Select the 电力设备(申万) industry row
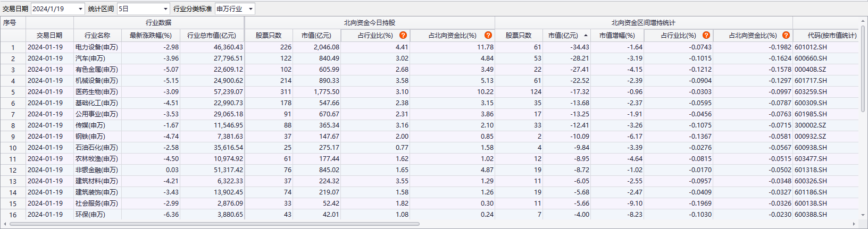Screen dimensions: 868x229 click(x=97, y=47)
